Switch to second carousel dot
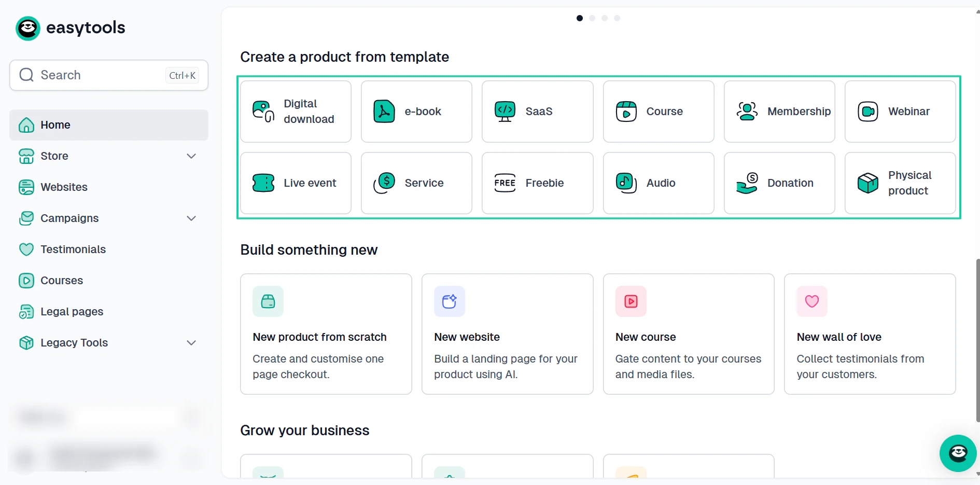980x485 pixels. (592, 18)
